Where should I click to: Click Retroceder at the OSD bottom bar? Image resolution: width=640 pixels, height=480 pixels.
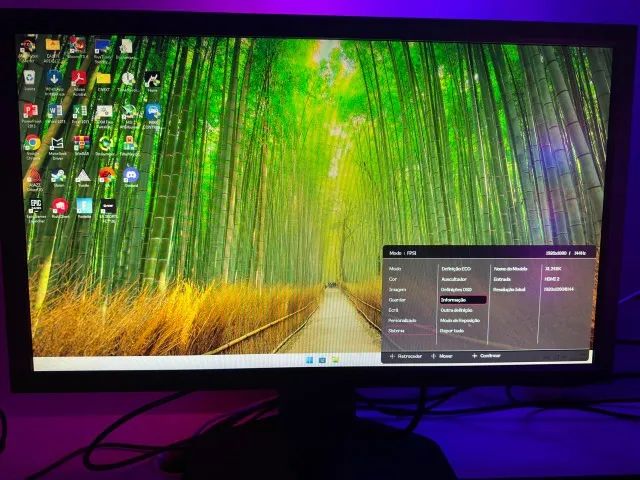(x=406, y=356)
